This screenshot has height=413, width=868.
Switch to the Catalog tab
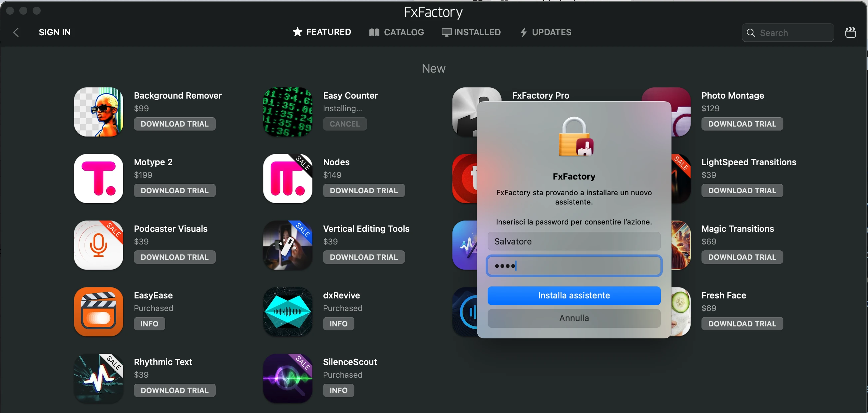(396, 32)
